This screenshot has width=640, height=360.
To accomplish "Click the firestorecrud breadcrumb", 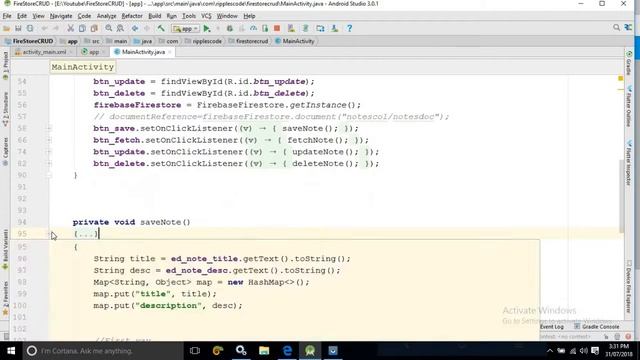I will (249, 41).
